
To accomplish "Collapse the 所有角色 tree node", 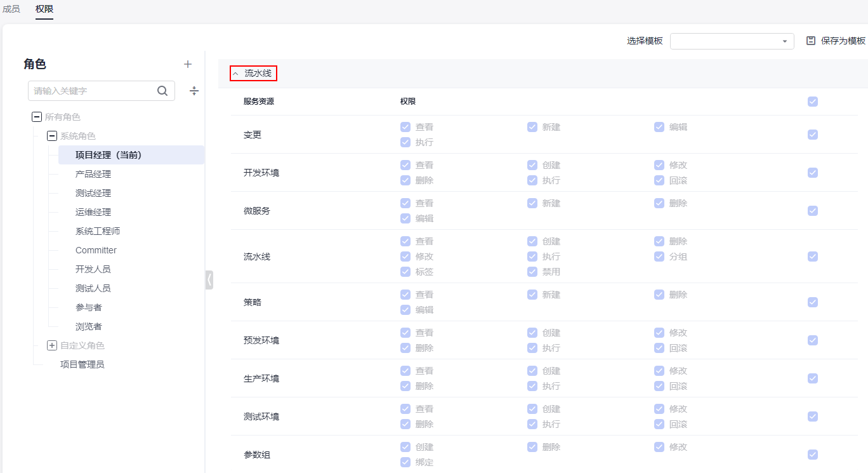I will (x=37, y=117).
